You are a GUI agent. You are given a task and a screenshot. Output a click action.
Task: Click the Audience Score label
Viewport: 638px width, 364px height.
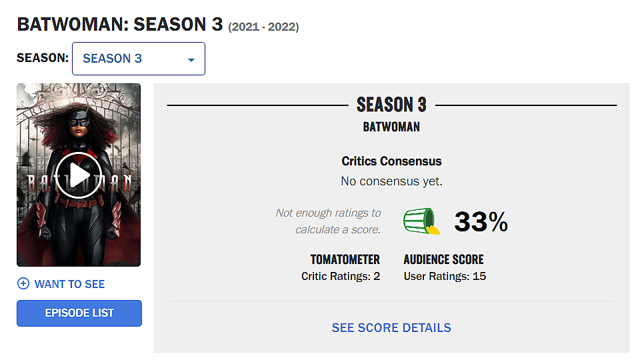[443, 259]
